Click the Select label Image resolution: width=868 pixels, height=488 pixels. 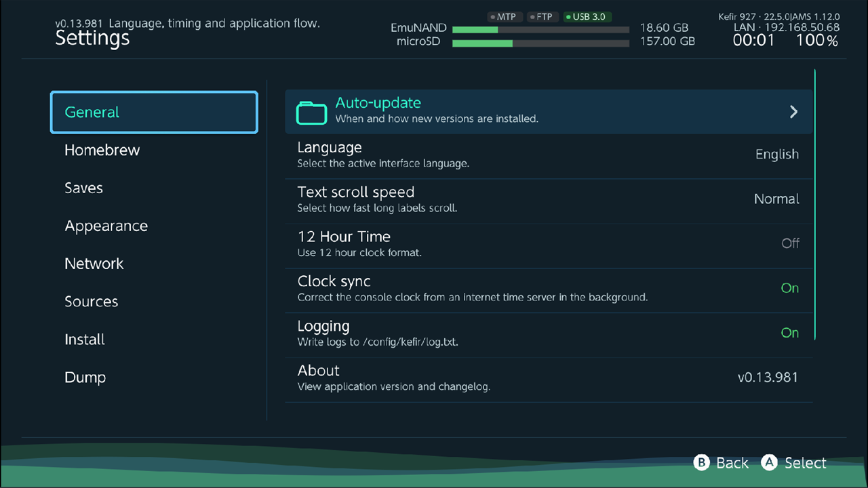[806, 463]
